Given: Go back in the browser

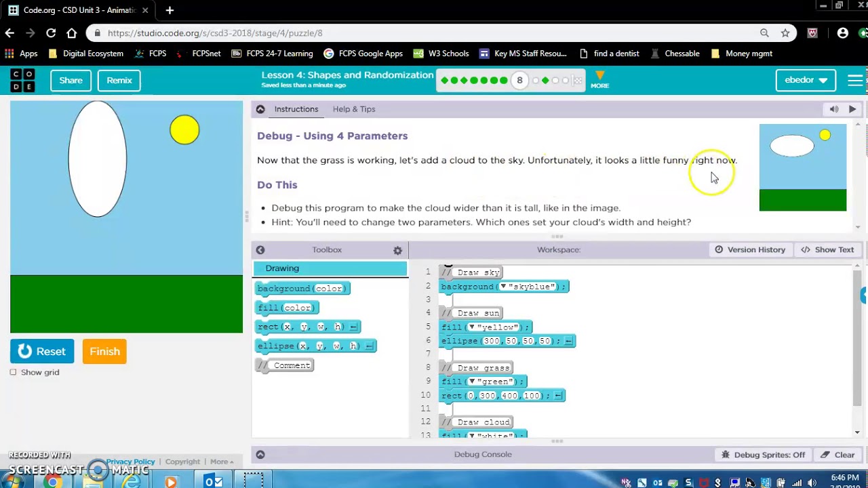Looking at the screenshot, I should (x=9, y=33).
